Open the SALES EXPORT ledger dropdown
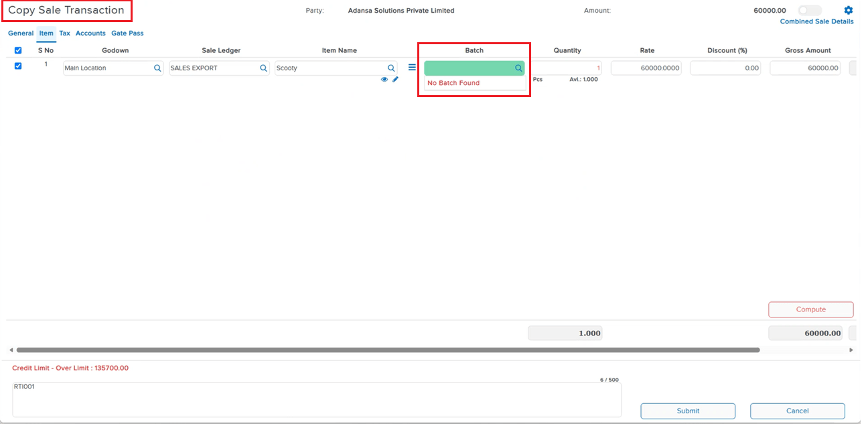868x424 pixels. (220, 68)
